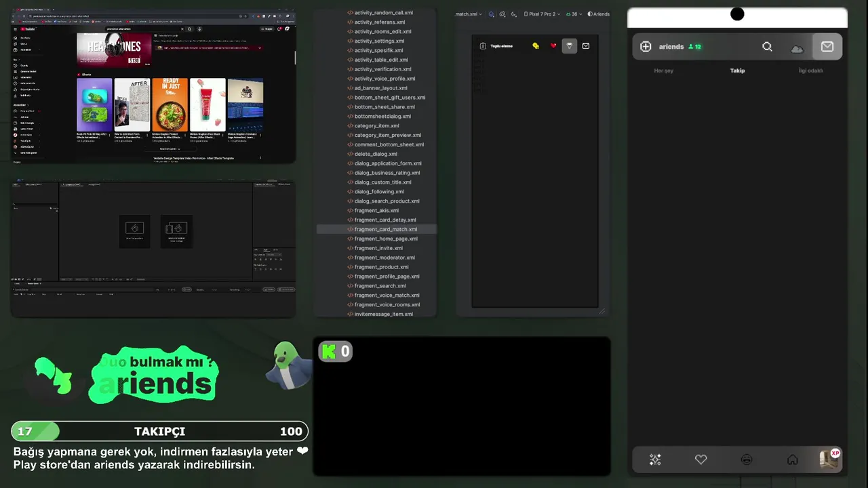Tap the heart icon in bottom navigation
868x488 pixels.
coord(701,460)
